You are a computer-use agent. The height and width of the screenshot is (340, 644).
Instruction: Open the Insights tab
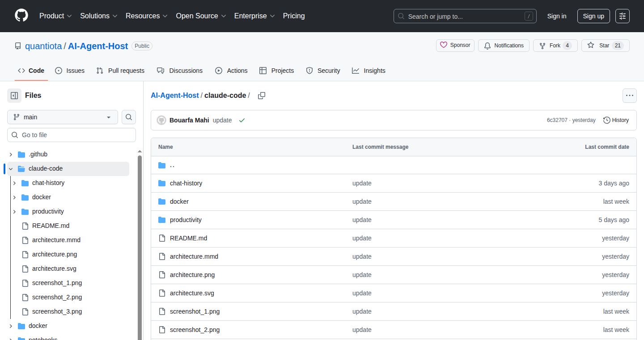point(369,71)
